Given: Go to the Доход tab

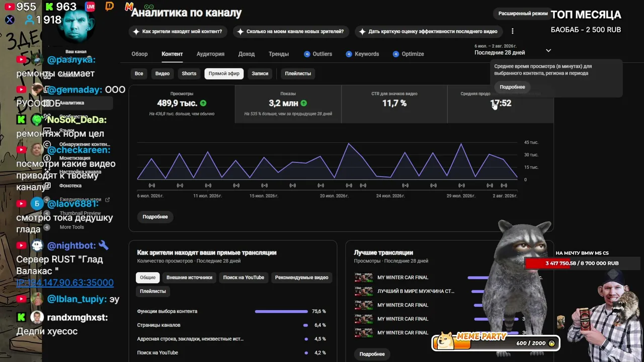Looking at the screenshot, I should point(247,54).
